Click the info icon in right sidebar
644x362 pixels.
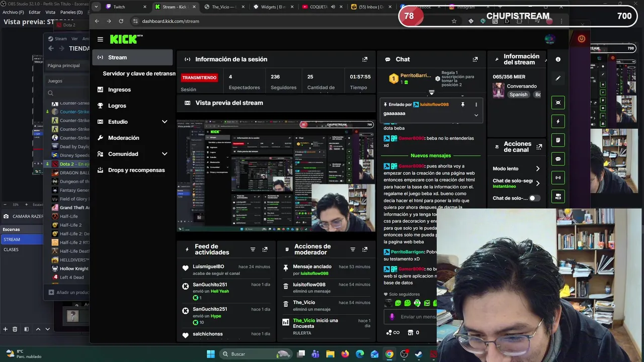pos(558,59)
